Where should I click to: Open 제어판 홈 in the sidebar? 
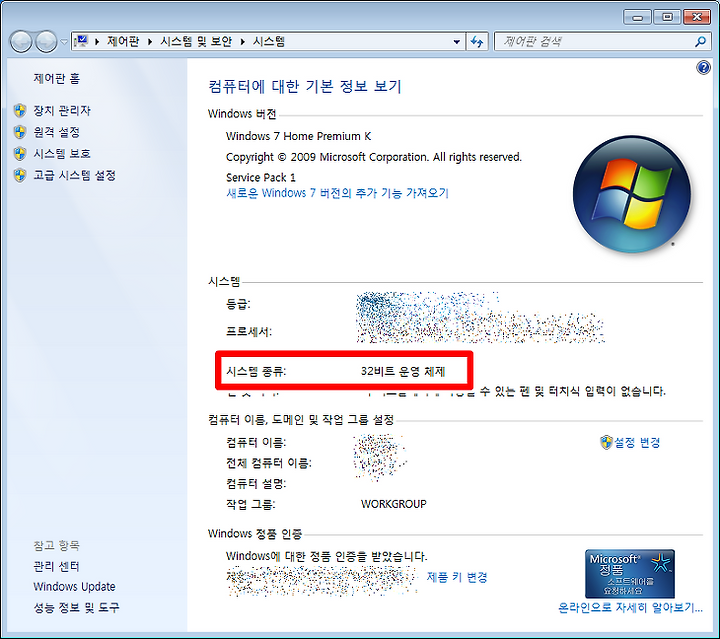point(56,78)
